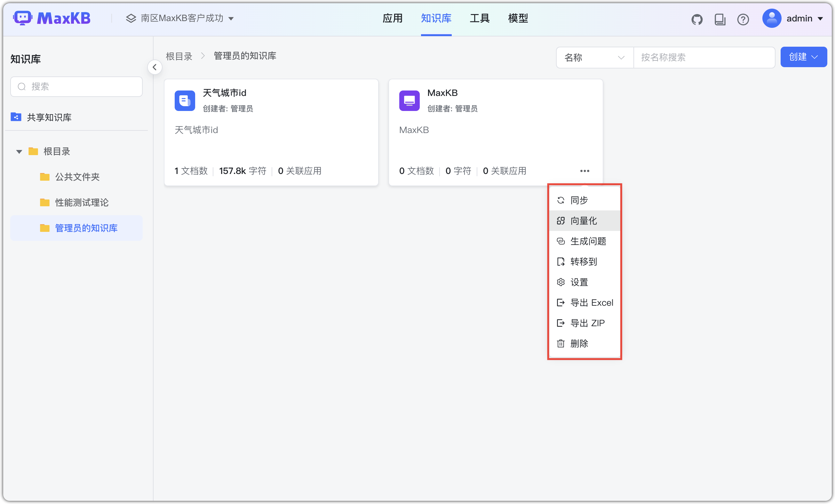The height and width of the screenshot is (504, 835).
Task: Click the workspace layers icon
Action: point(131,18)
